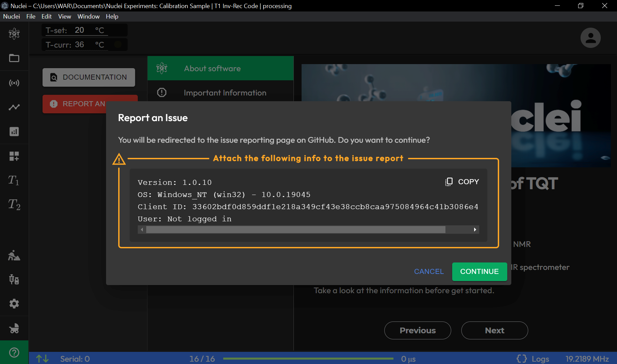Click the Version: 1.0.10 line
Screen dimensions: 617x364
(x=175, y=183)
